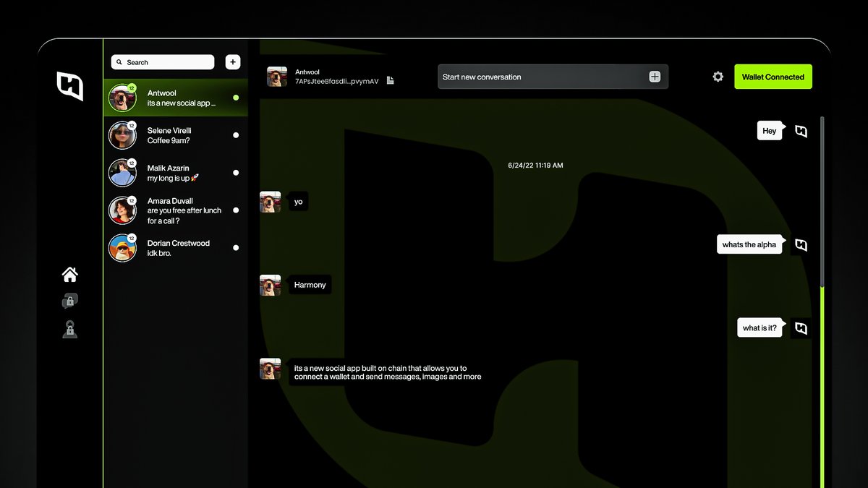Click the 'my long is up' preview
The width and height of the screenshot is (868, 488).
point(173,178)
